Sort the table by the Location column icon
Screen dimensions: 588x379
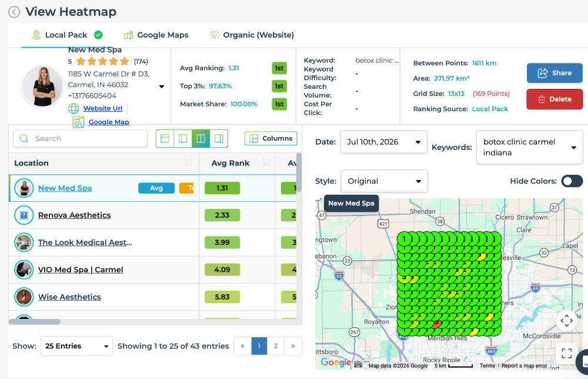click(x=189, y=162)
